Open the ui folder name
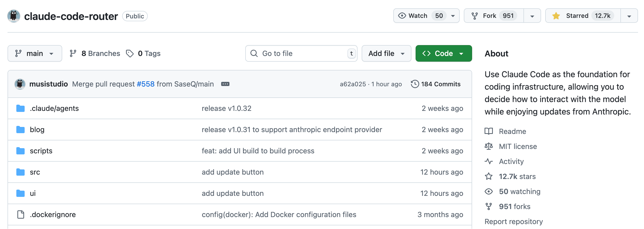 tap(33, 193)
